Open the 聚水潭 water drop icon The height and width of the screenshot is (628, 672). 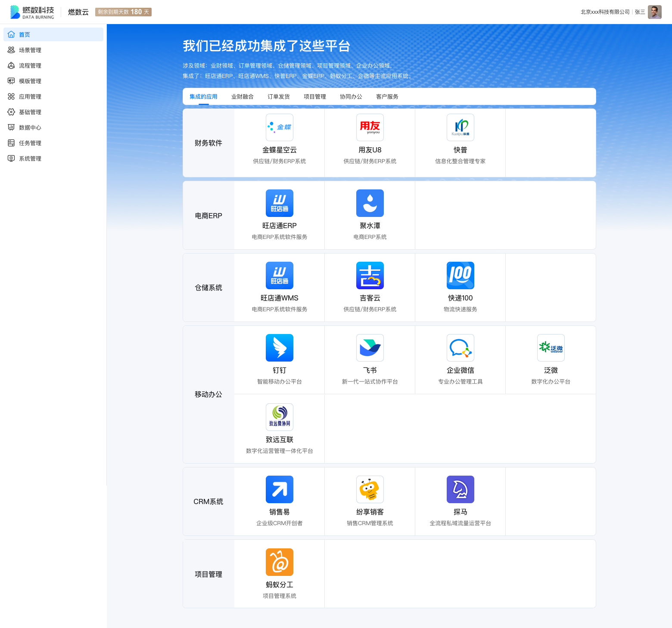click(370, 203)
